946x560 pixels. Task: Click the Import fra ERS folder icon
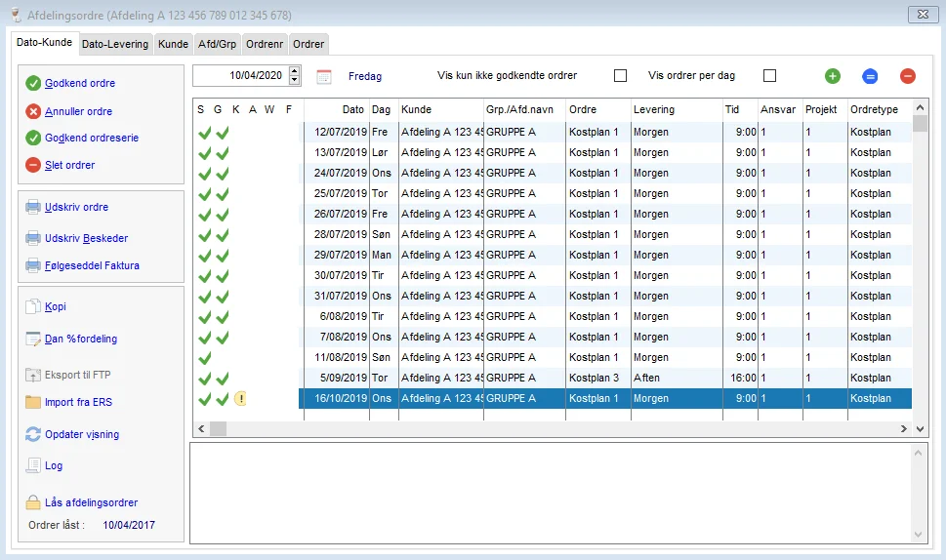pos(33,402)
